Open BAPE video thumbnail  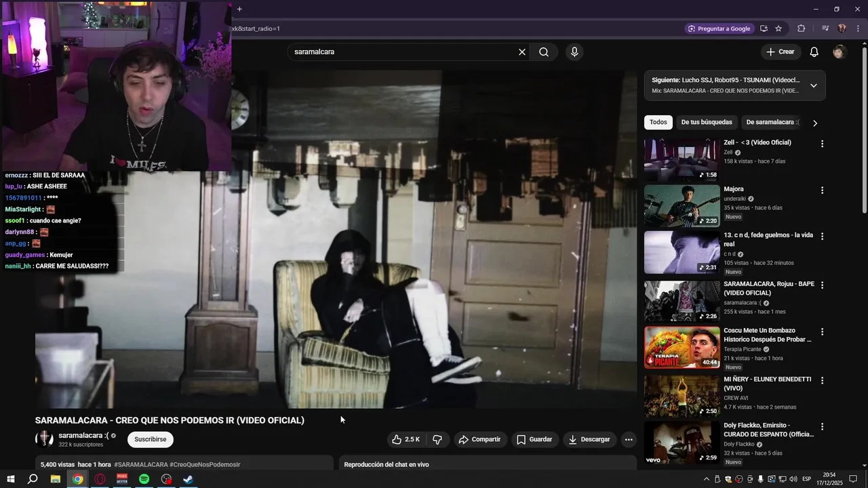(682, 301)
